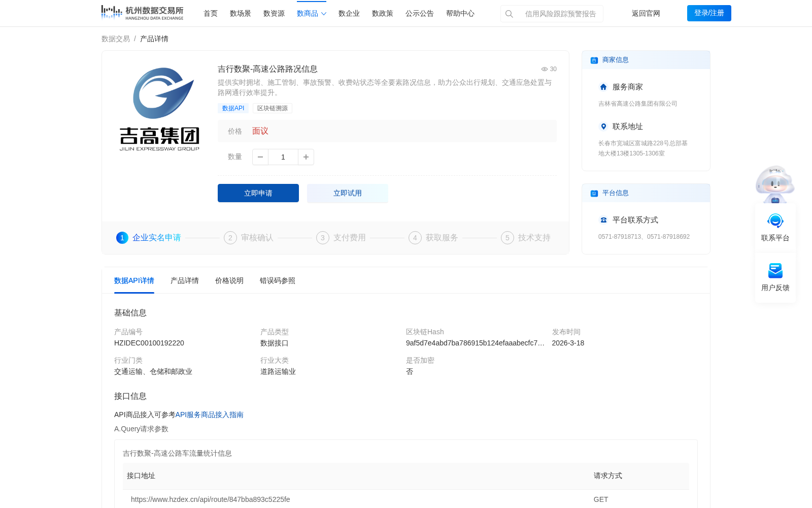Click the quantity input field
Screen dimensions: 812x508
click(283, 157)
